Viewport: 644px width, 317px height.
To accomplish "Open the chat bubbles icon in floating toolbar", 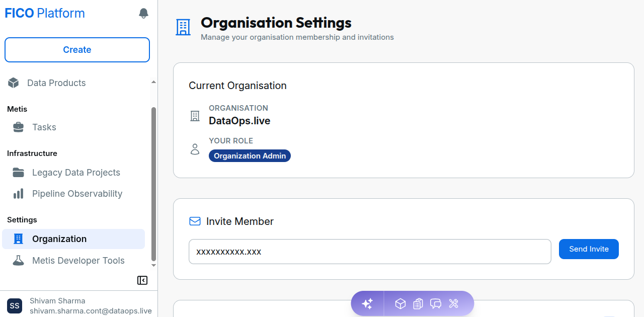I will point(436,303).
